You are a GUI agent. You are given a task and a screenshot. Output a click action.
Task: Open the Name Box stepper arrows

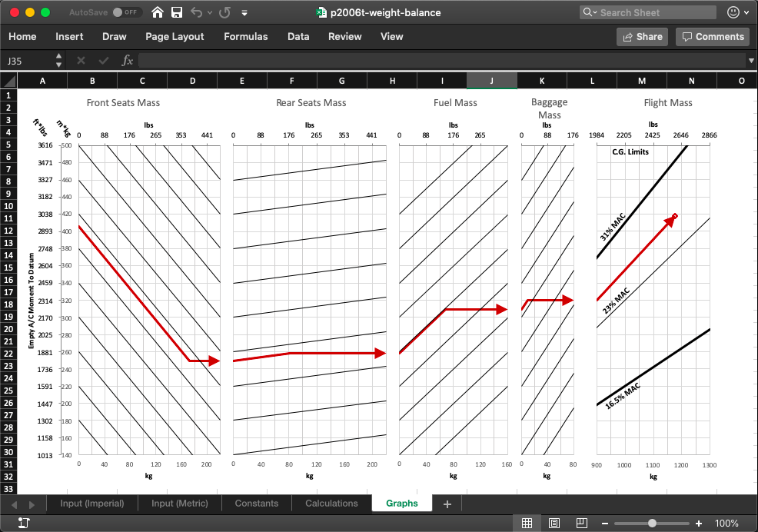[x=58, y=61]
